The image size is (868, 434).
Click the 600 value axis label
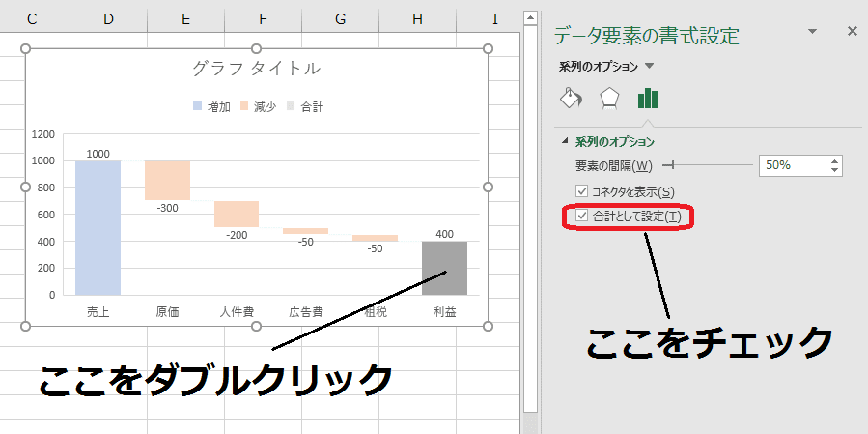(x=46, y=215)
